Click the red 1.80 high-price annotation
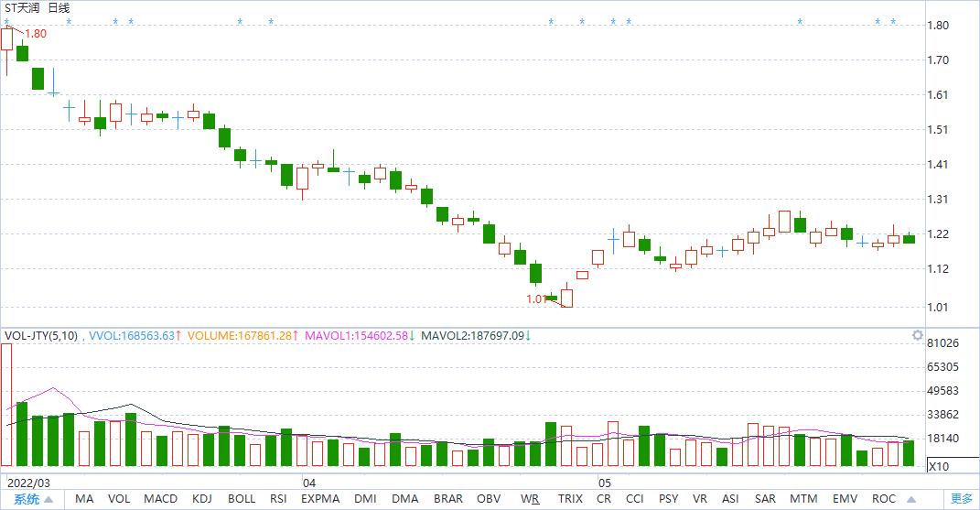980x510 pixels. click(x=36, y=34)
